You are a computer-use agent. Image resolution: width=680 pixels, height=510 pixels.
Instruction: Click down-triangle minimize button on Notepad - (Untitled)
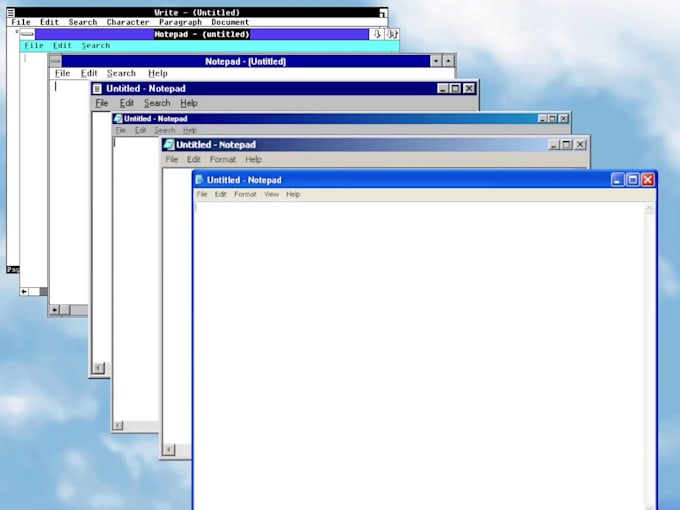point(436,61)
